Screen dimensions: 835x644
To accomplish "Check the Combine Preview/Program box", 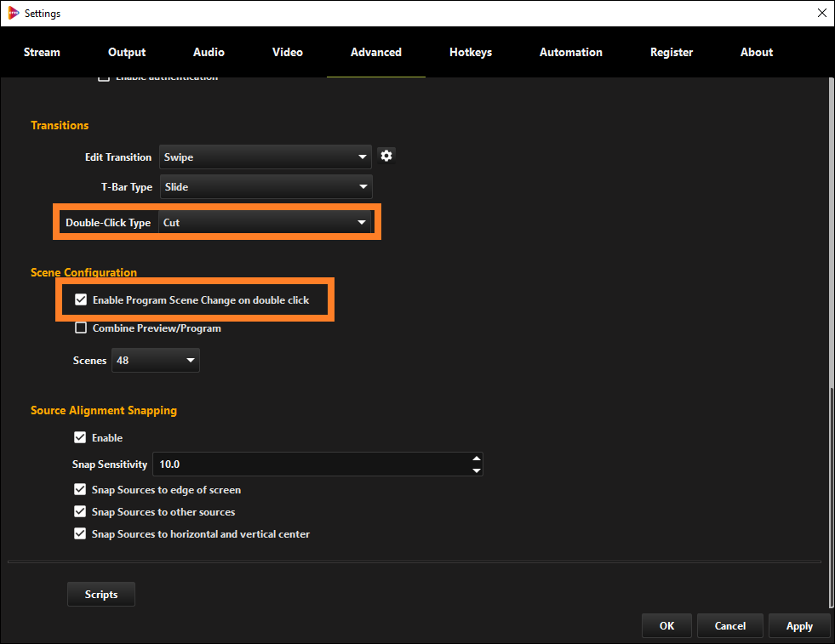I will [81, 328].
